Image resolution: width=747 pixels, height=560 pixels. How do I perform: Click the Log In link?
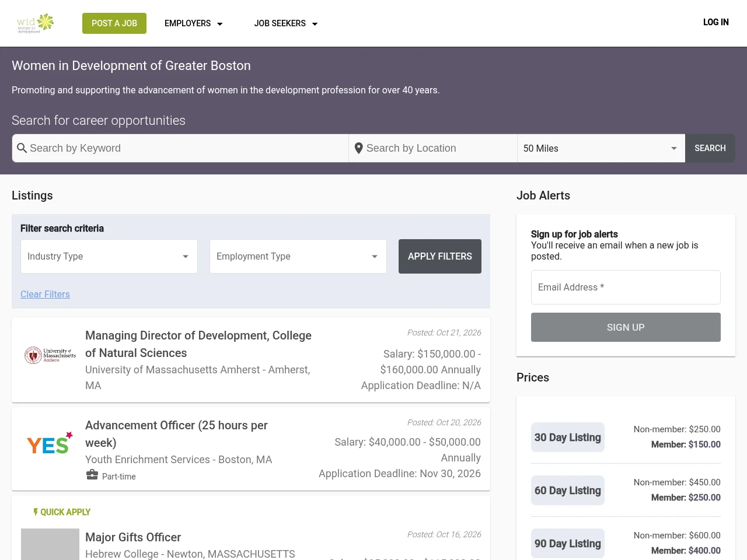click(x=716, y=22)
